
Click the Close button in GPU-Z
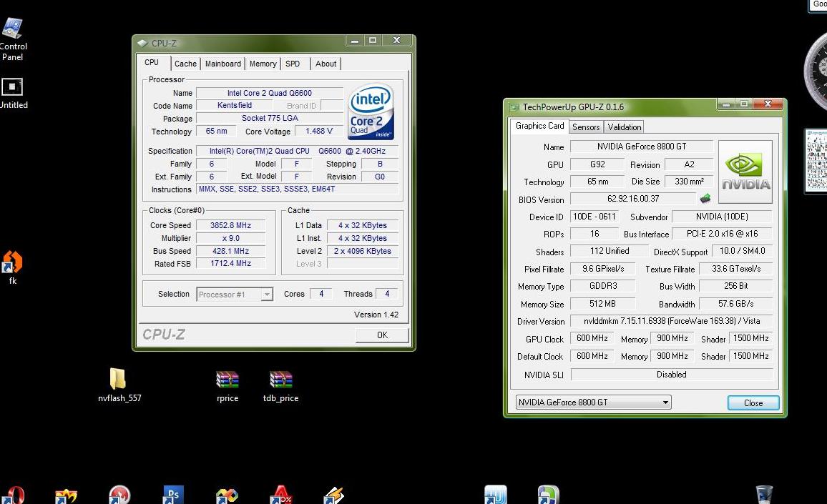click(753, 402)
